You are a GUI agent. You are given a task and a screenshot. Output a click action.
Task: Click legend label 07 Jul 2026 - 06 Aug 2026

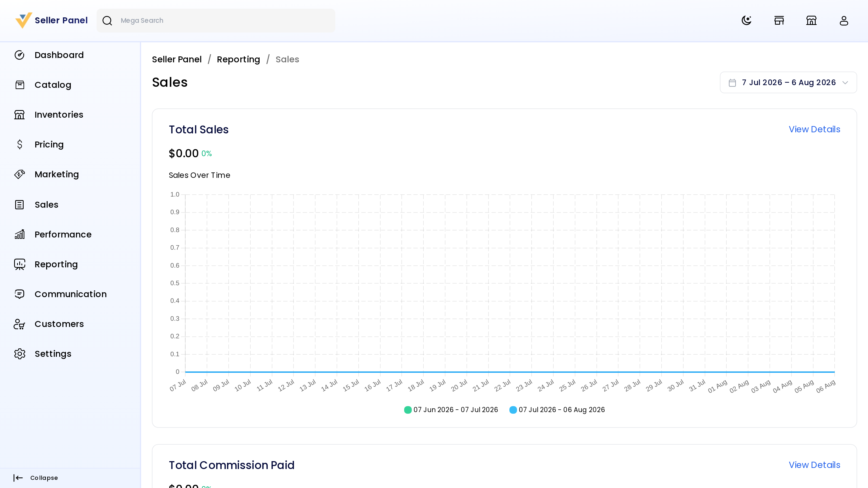point(562,410)
